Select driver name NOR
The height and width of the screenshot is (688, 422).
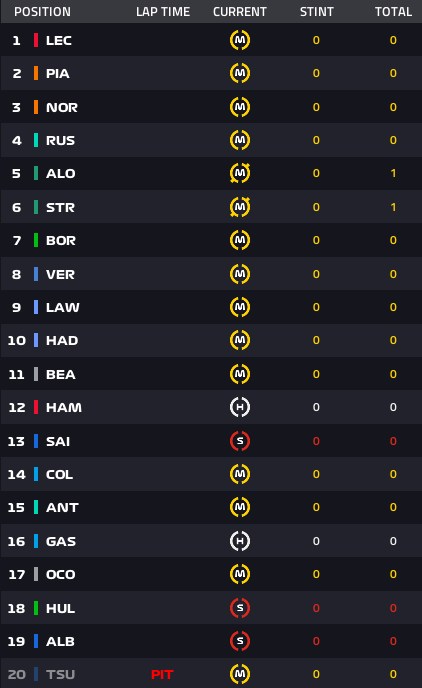coord(62,107)
